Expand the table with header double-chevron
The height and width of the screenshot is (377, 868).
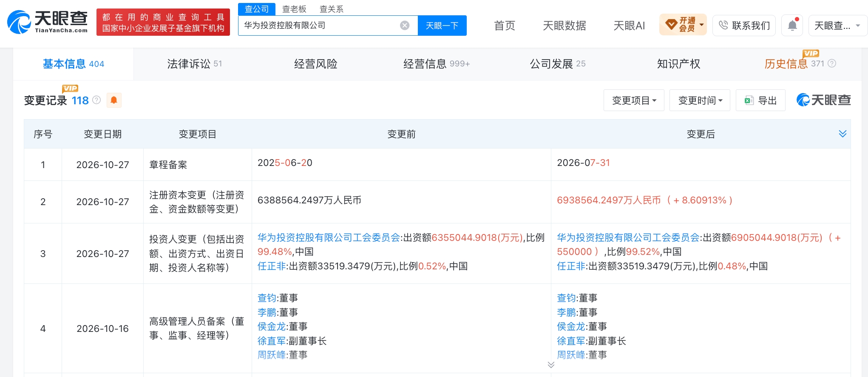842,134
